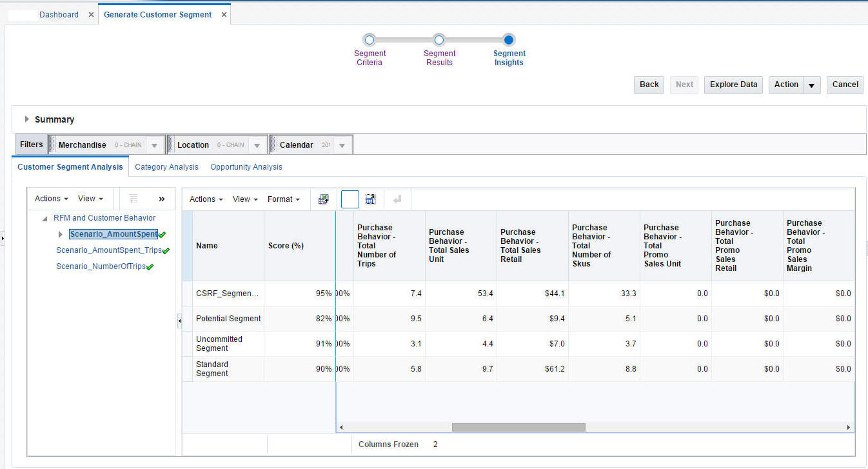
Task: Switch to Category Analysis tab
Action: (x=166, y=167)
